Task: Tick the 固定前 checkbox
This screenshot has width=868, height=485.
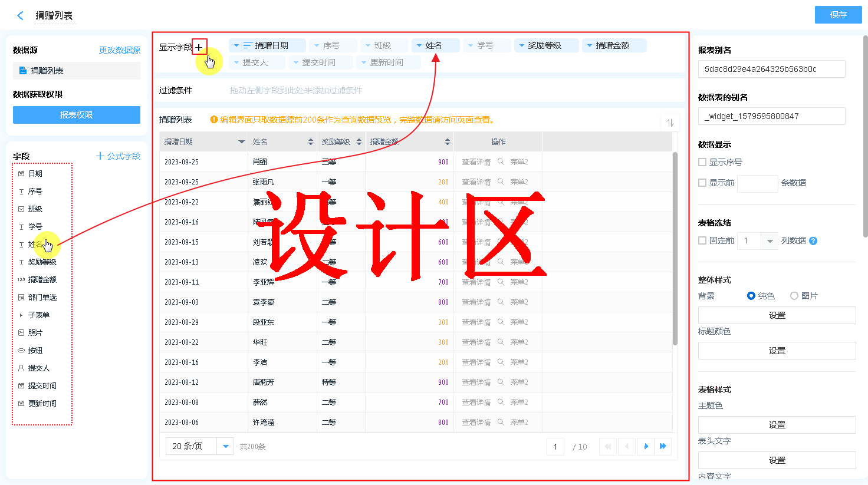Action: point(702,240)
